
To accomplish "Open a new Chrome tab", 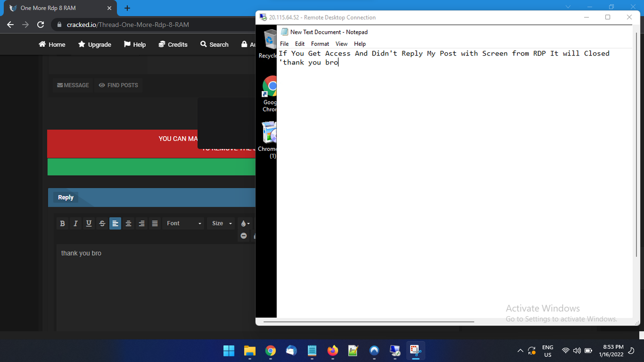I will [127, 8].
